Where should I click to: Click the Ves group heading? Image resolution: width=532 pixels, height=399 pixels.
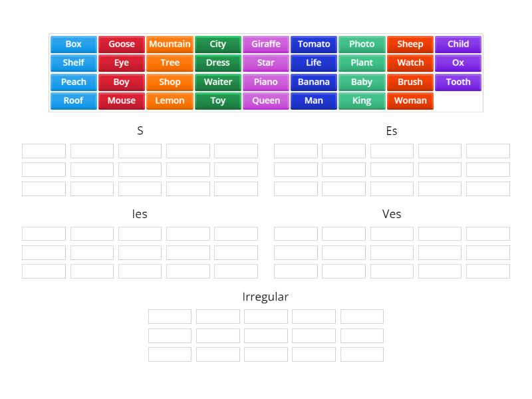(x=392, y=214)
